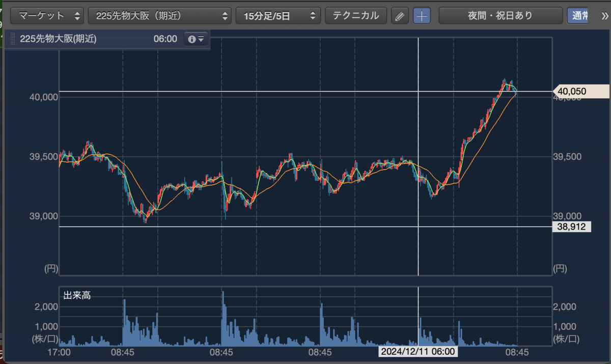Click the 38,912 horizontal line price label
The width and height of the screenshot is (611, 364).
pyautogui.click(x=571, y=227)
